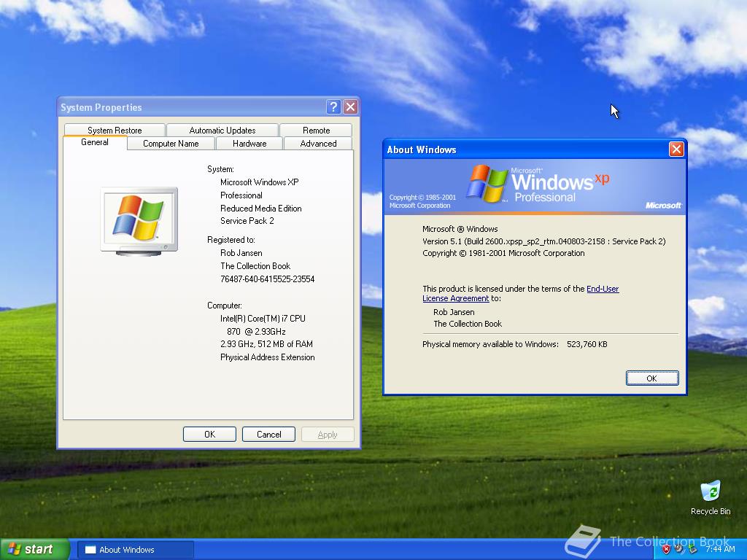Open the Advanced tab

pos(318,144)
